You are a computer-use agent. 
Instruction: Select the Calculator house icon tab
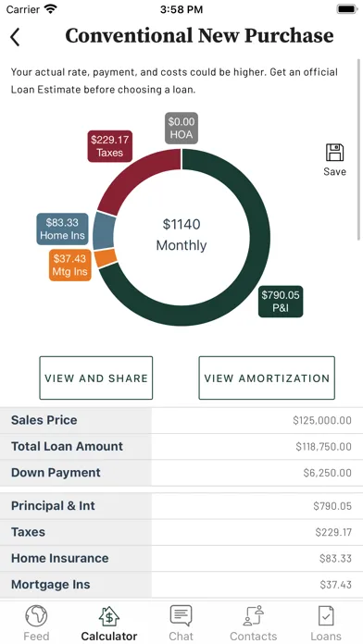point(109,615)
